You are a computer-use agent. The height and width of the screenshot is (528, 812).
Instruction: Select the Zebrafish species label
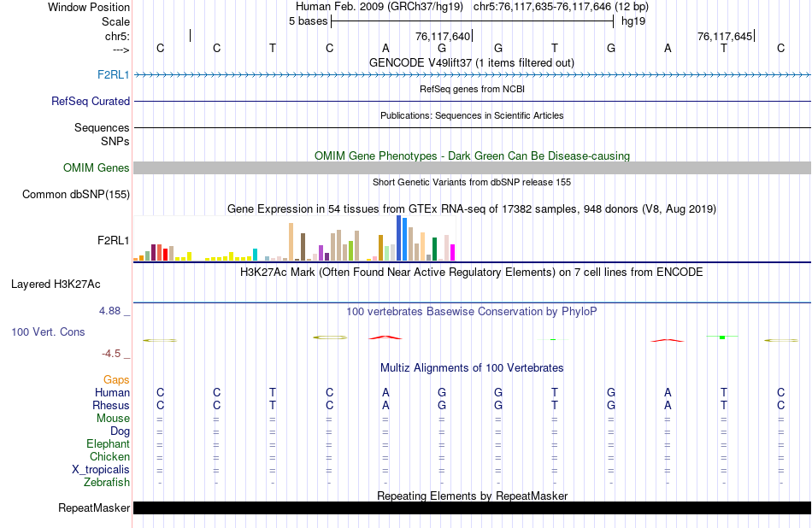107,482
